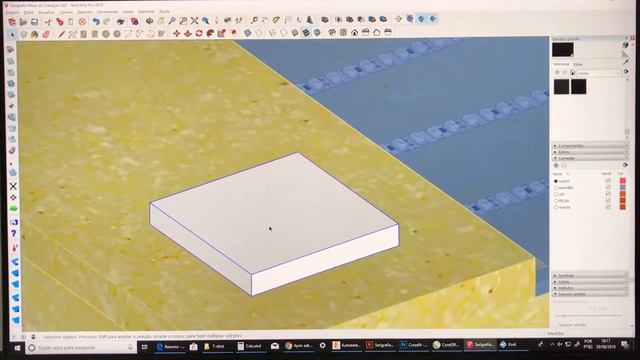Open the Ferramentas menu

(x=107, y=12)
